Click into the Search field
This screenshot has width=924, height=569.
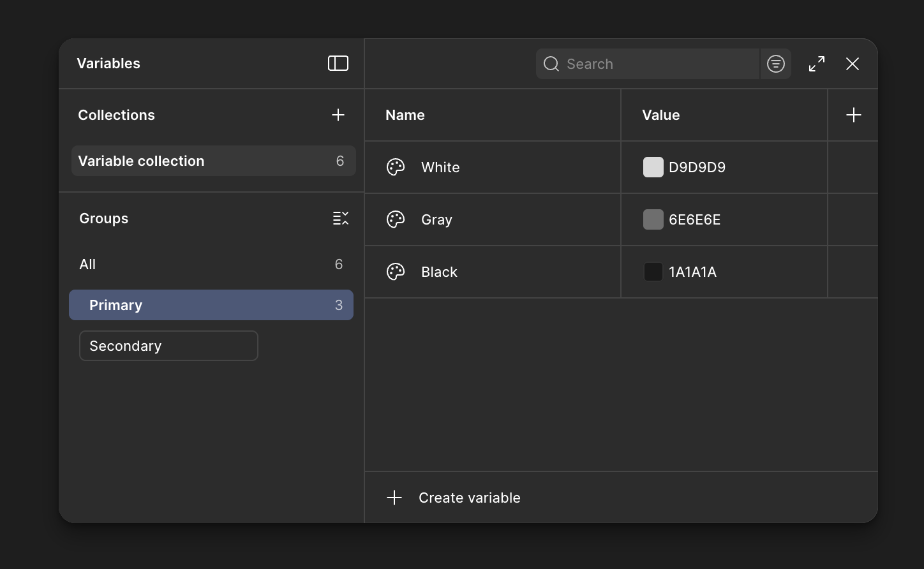(x=657, y=64)
